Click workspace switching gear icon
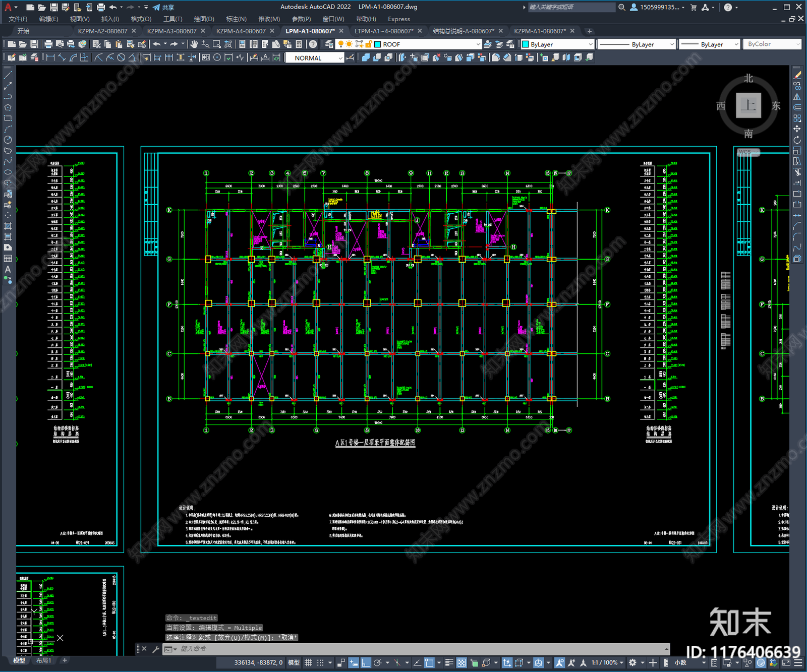The image size is (807, 672). (632, 662)
